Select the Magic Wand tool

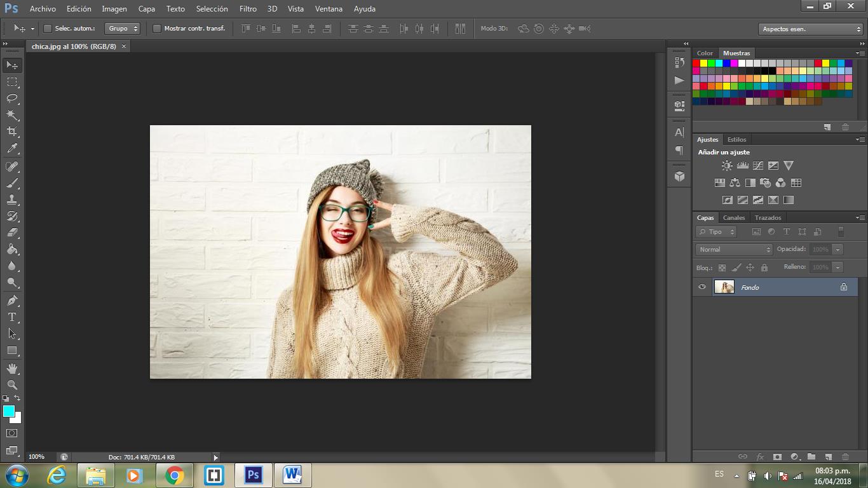12,115
